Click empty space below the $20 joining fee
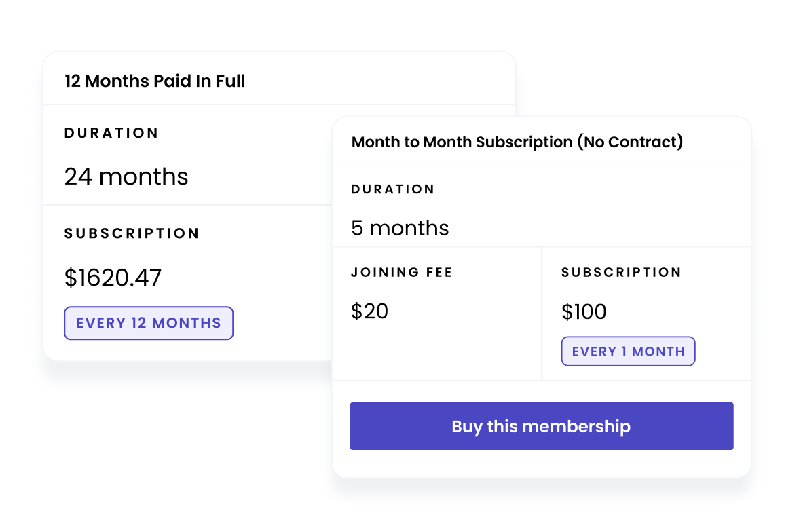 (434, 353)
